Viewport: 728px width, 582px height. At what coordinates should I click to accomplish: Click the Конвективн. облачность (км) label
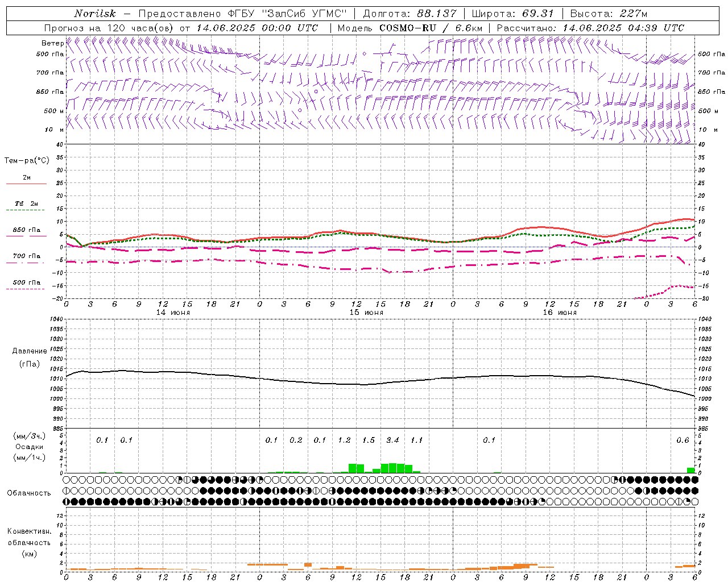[x=29, y=543]
